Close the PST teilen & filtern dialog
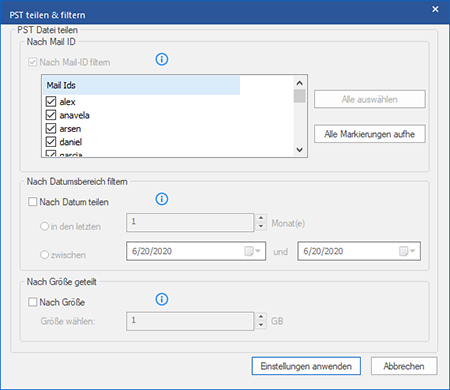This screenshot has height=390, width=450. click(435, 9)
